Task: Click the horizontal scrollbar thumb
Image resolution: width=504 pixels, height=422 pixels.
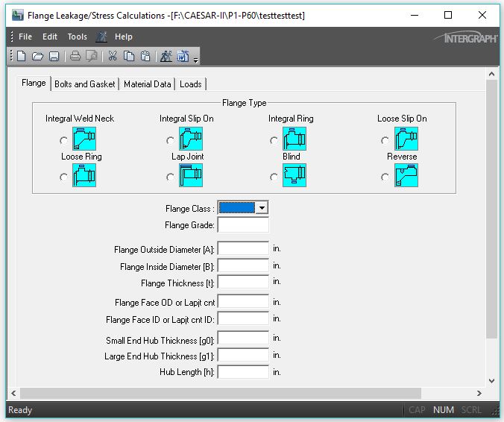Action: (221, 393)
